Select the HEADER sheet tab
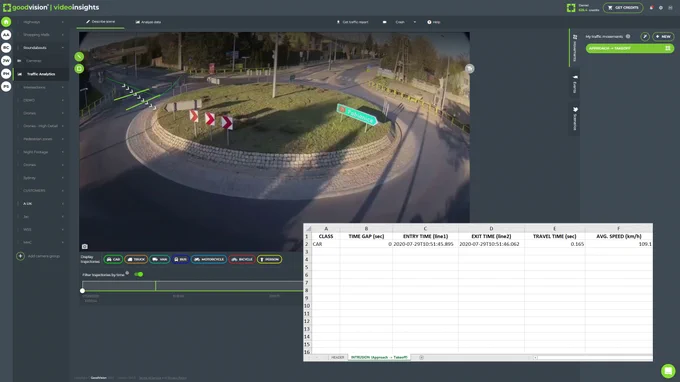Screen dimensions: 680x382 point(337,357)
